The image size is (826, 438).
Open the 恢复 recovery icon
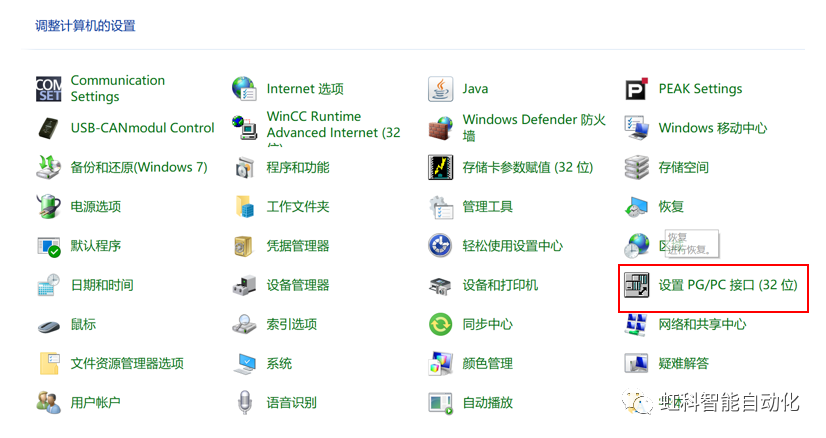636,207
